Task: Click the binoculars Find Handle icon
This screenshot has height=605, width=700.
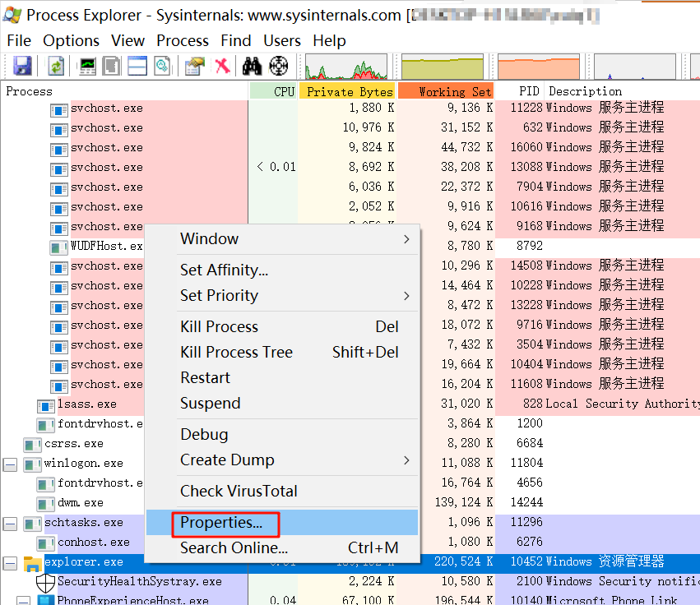Action: (252, 66)
